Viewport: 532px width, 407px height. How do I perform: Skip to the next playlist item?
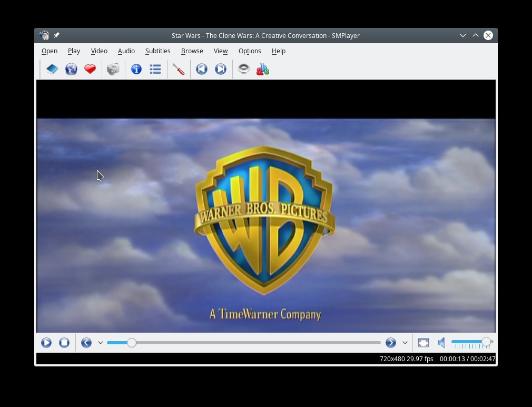tap(221, 69)
